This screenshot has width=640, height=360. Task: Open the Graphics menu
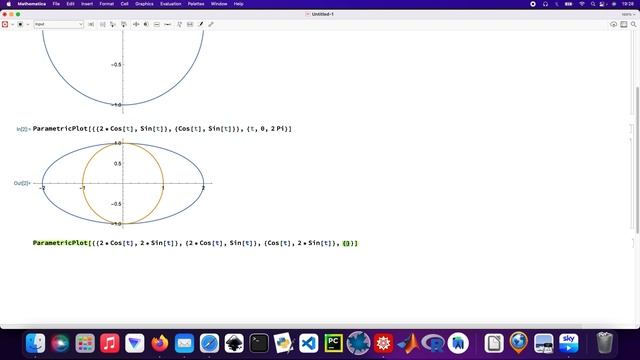(x=144, y=4)
